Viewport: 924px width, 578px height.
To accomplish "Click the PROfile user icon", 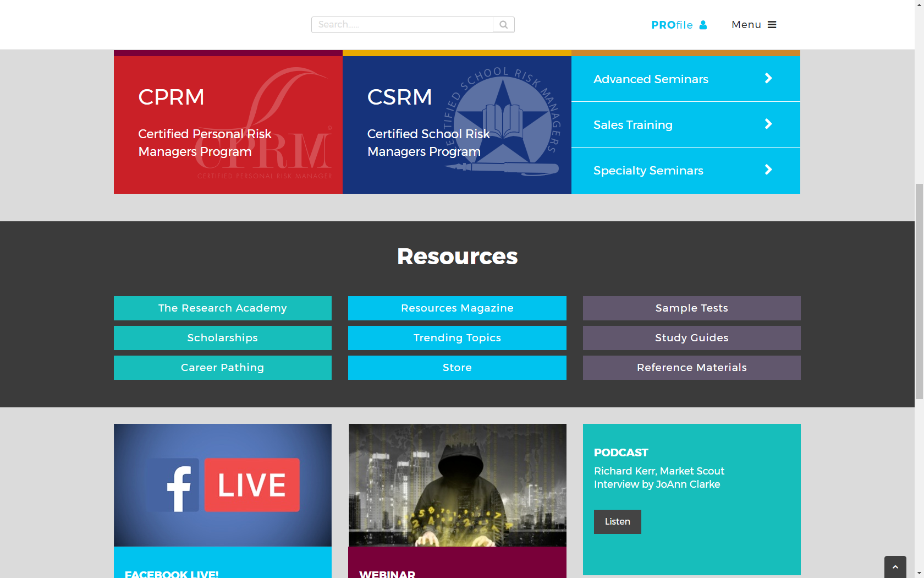I will pos(703,25).
